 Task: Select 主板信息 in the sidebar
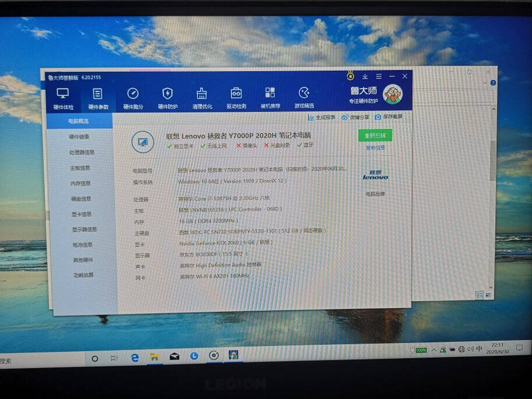click(80, 168)
